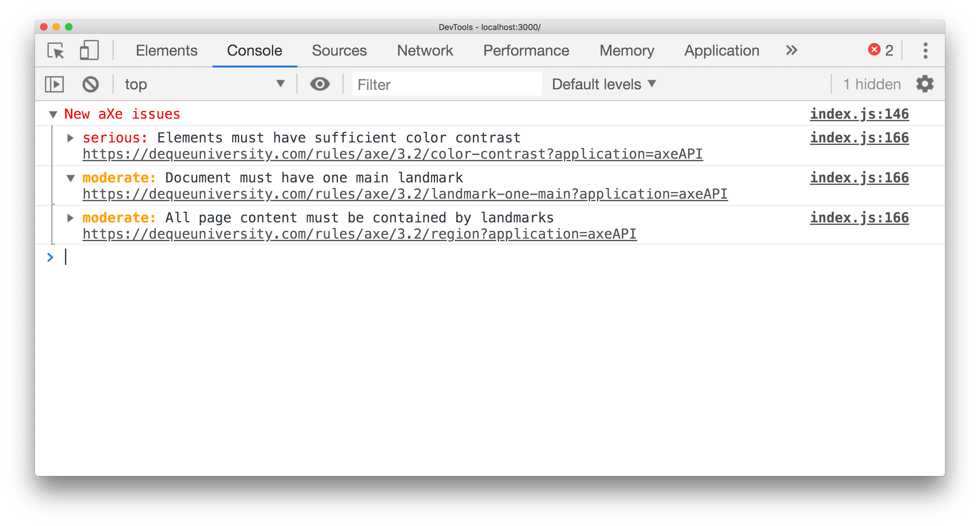980x526 pixels.
Task: Toggle the eye visibility icon
Action: (320, 84)
